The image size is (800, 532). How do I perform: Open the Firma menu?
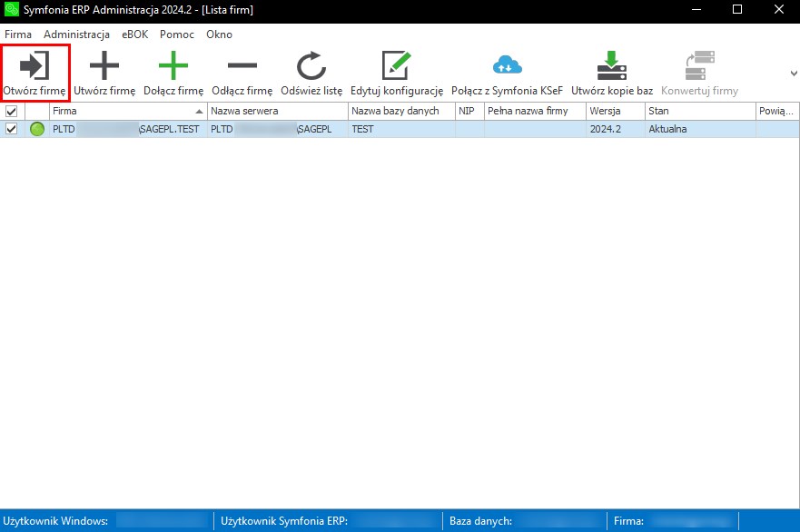point(18,34)
